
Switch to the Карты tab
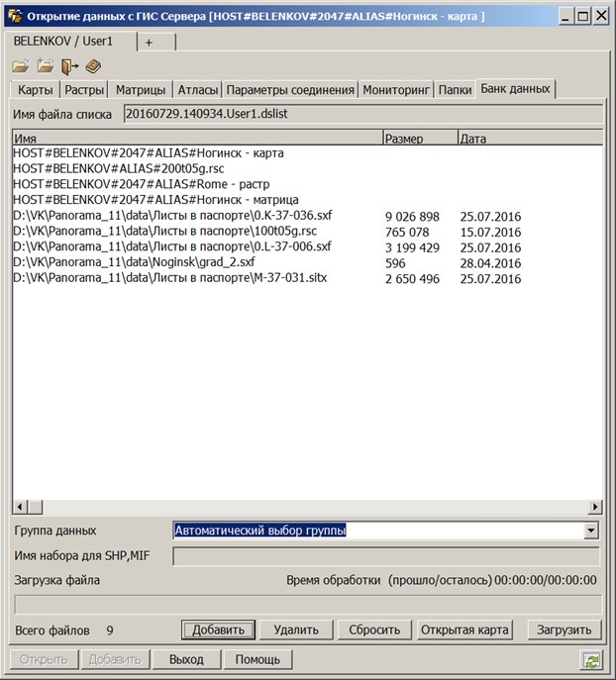click(x=36, y=90)
